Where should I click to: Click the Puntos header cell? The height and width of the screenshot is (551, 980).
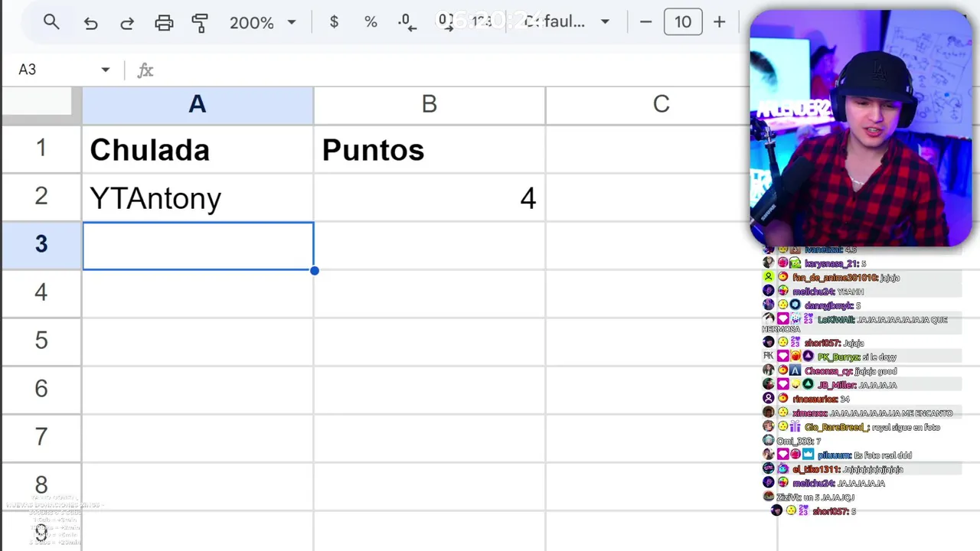click(x=429, y=150)
